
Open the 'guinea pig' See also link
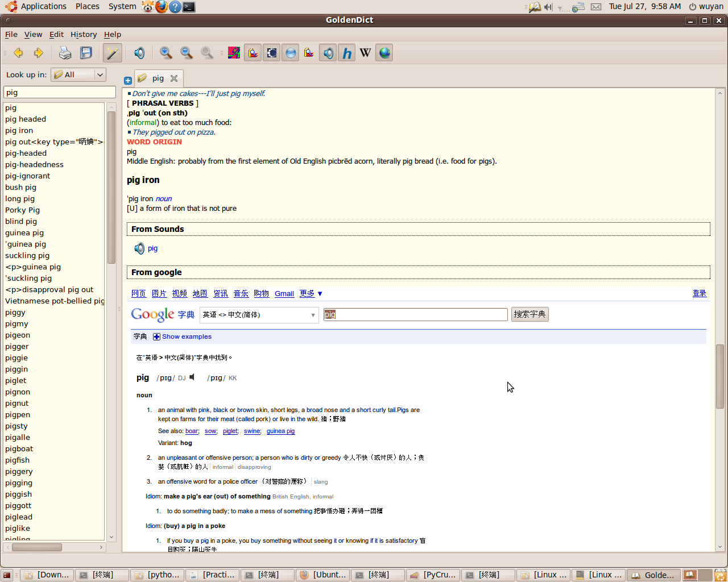280,431
